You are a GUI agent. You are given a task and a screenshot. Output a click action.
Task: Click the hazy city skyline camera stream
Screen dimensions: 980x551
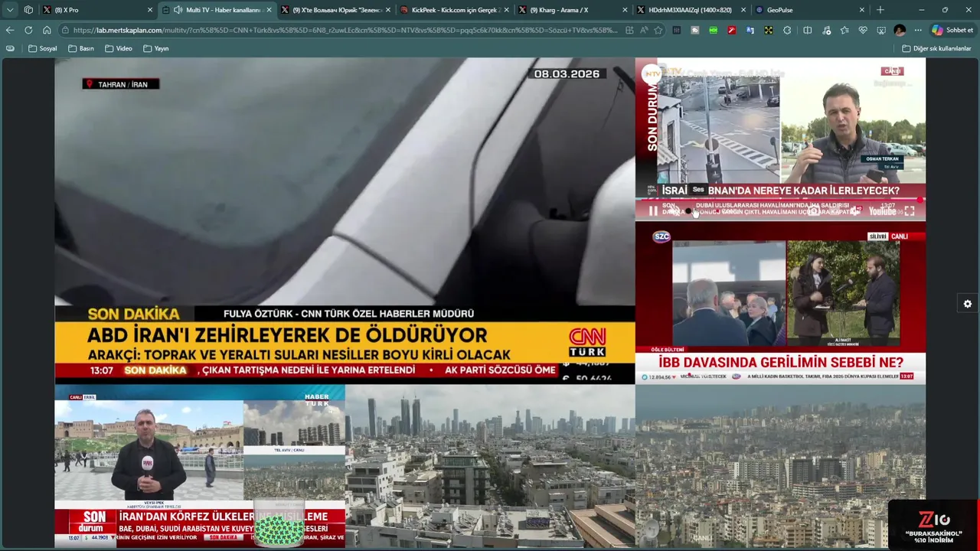tap(780, 465)
